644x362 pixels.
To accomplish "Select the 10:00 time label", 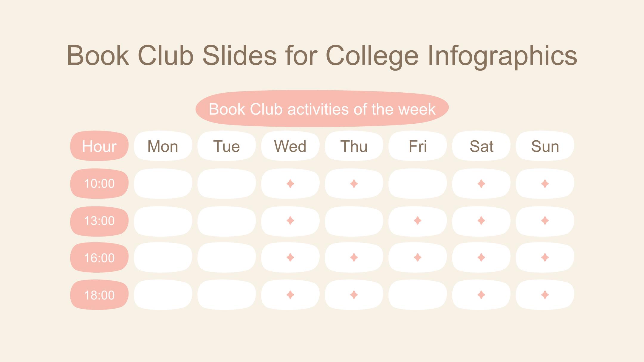I will tap(99, 184).
